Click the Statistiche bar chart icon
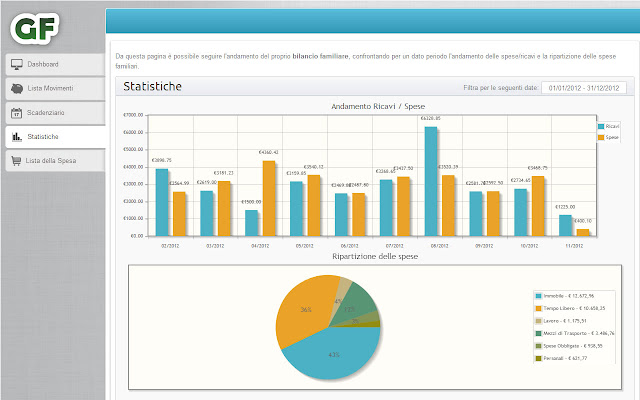Viewport: 640px width, 400px height. coord(17,136)
